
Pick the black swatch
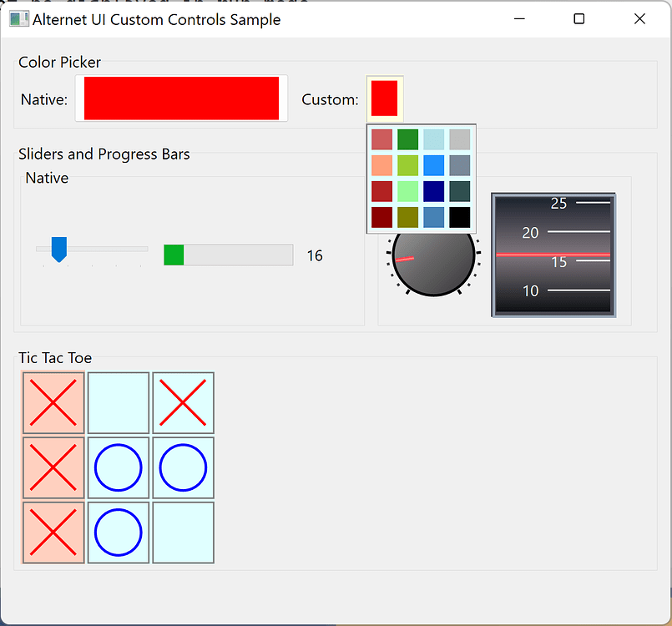coord(460,218)
